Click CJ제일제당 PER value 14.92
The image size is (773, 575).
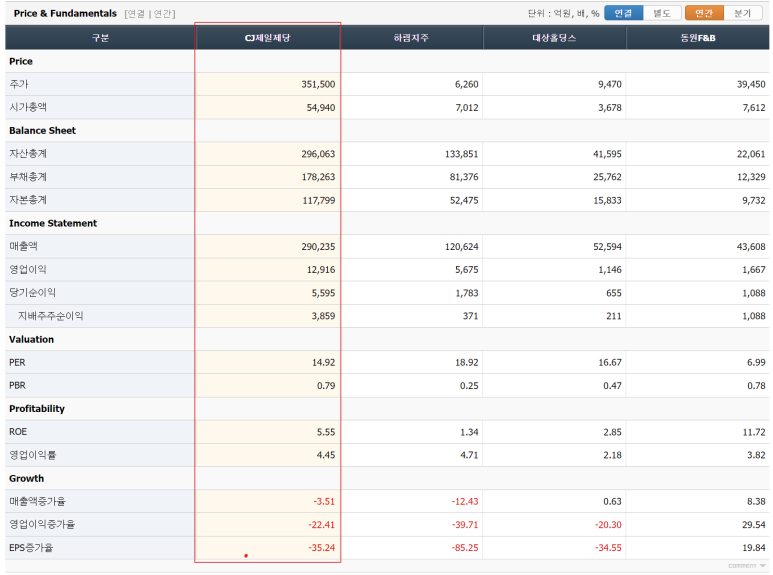323,362
